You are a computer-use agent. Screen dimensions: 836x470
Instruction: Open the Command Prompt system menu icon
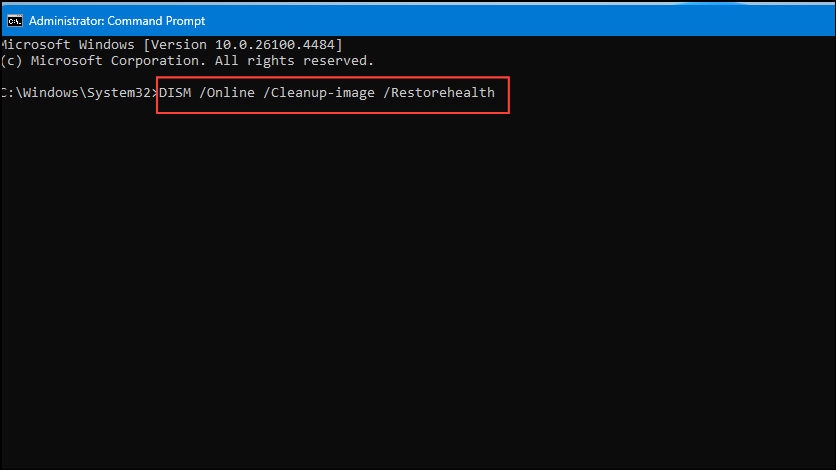(x=15, y=21)
